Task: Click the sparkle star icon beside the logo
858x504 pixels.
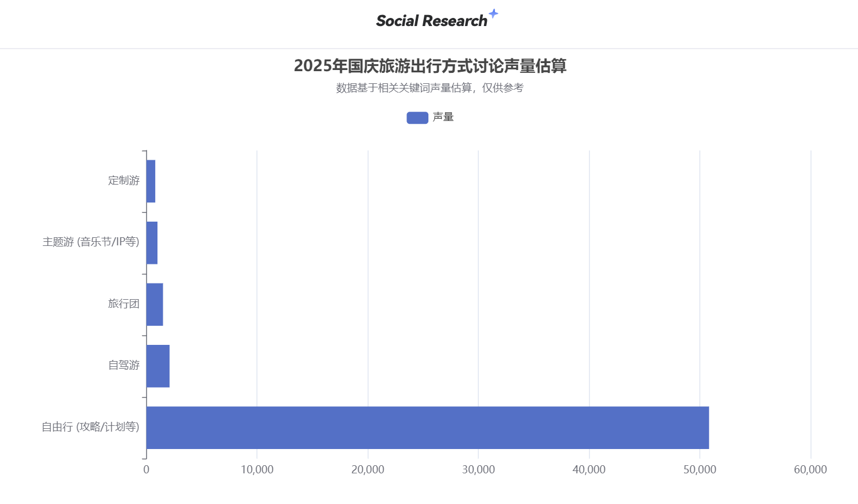Action: click(493, 13)
